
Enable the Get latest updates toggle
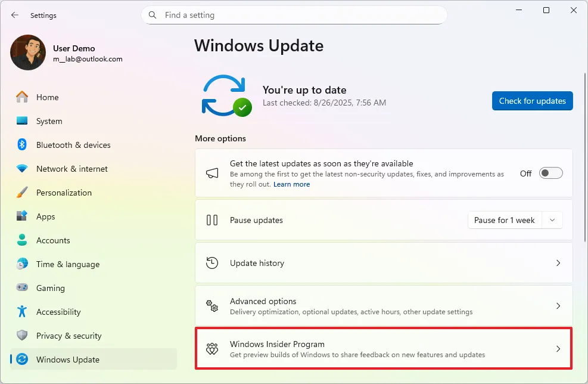point(550,173)
